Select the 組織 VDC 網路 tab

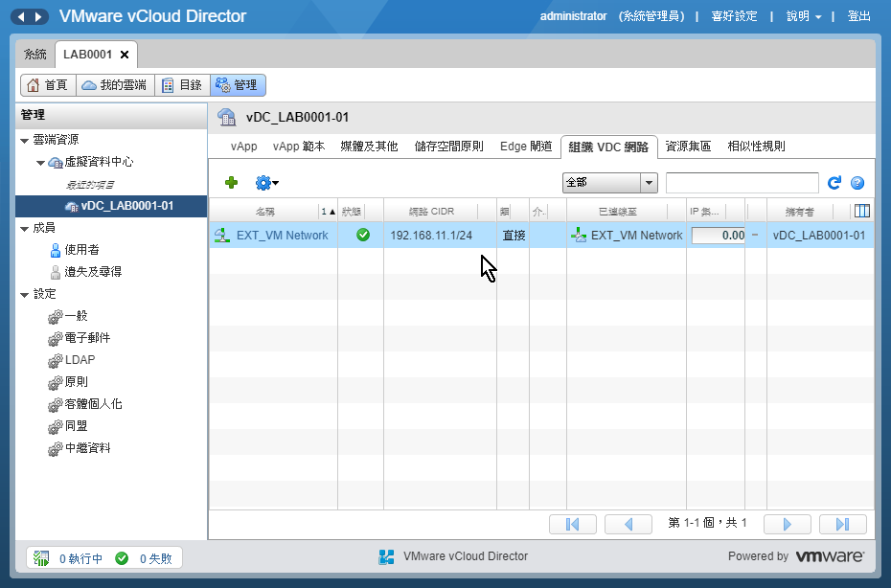point(608,147)
